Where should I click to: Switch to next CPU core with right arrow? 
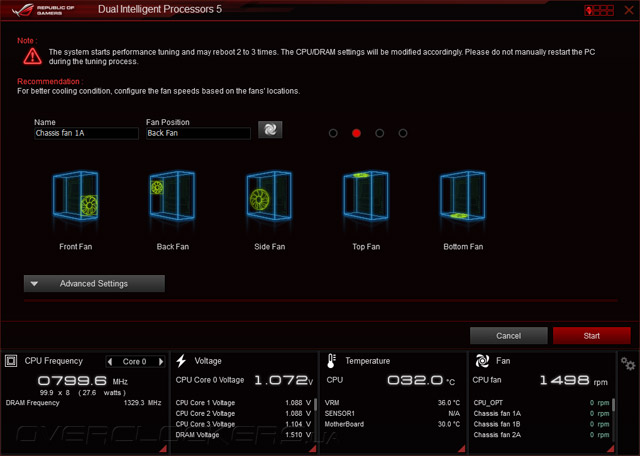click(161, 361)
